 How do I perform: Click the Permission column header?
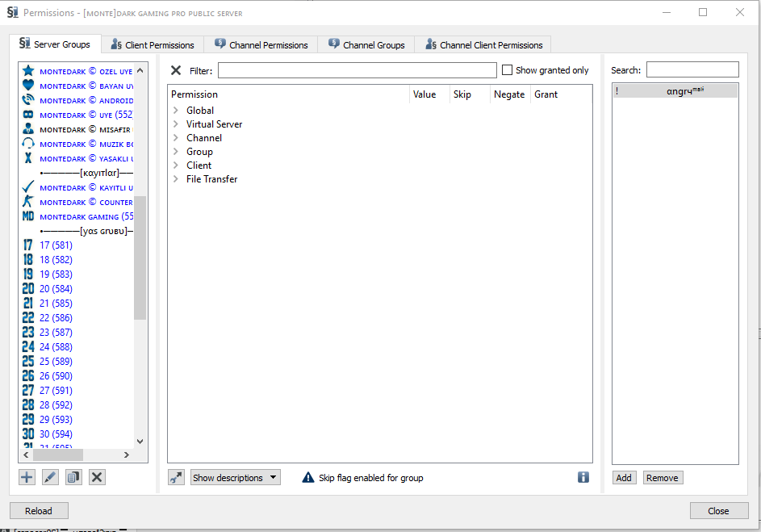click(x=289, y=94)
